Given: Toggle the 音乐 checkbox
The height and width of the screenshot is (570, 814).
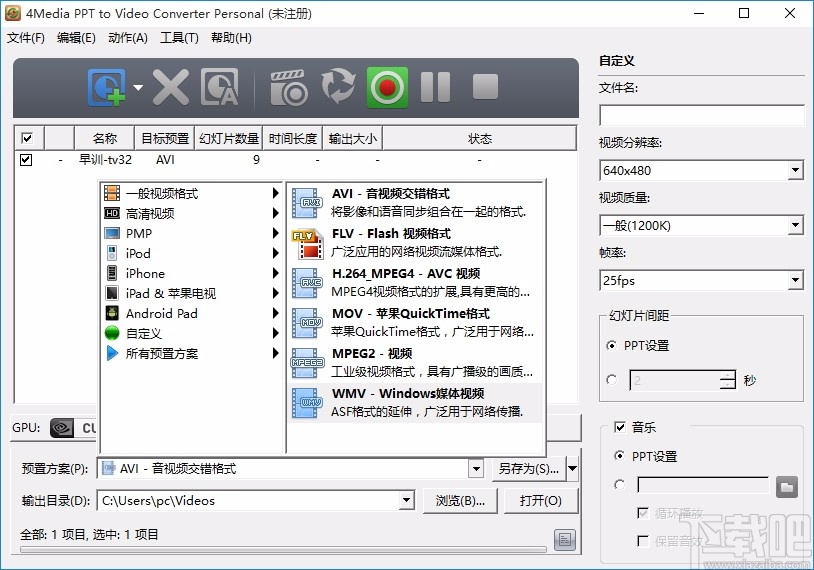Looking at the screenshot, I should click(620, 427).
